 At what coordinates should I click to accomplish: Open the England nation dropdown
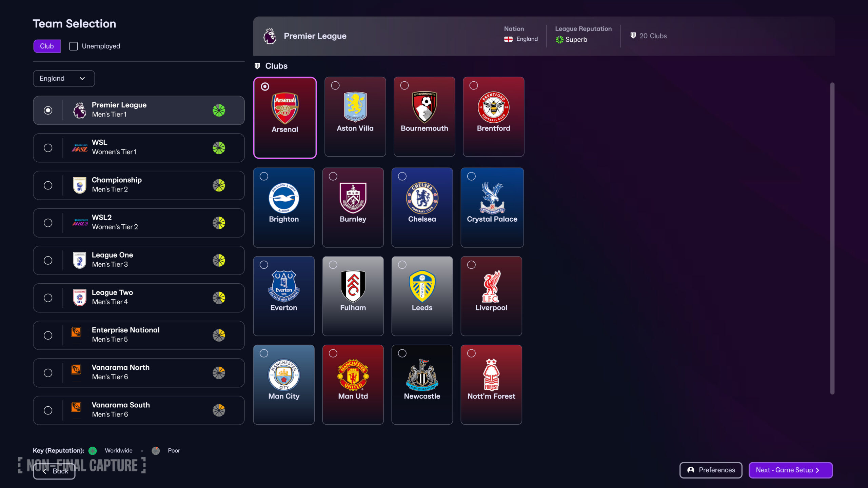64,79
